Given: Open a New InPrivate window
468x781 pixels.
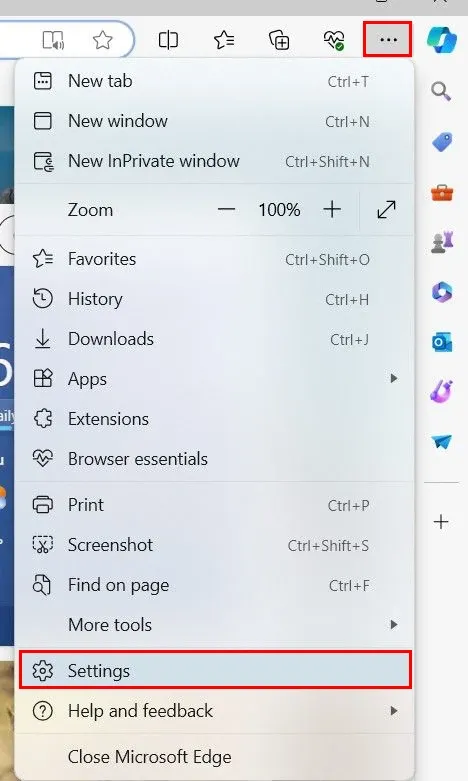Looking at the screenshot, I should [215, 161].
